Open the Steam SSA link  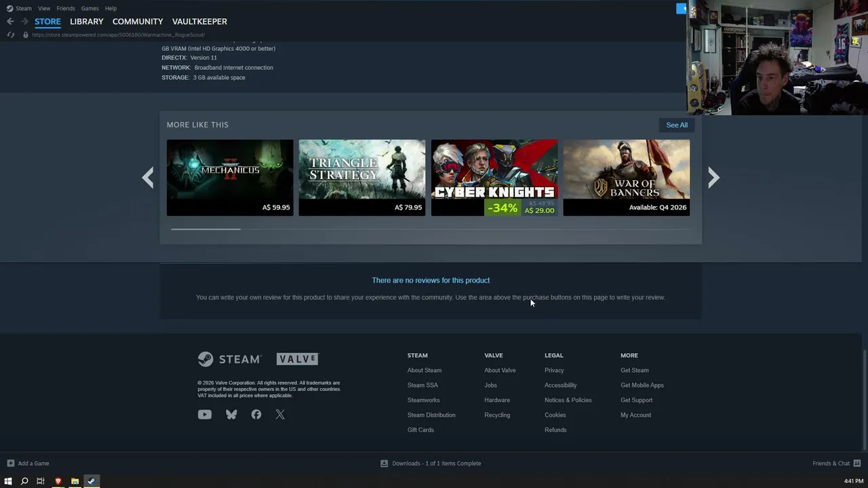422,385
